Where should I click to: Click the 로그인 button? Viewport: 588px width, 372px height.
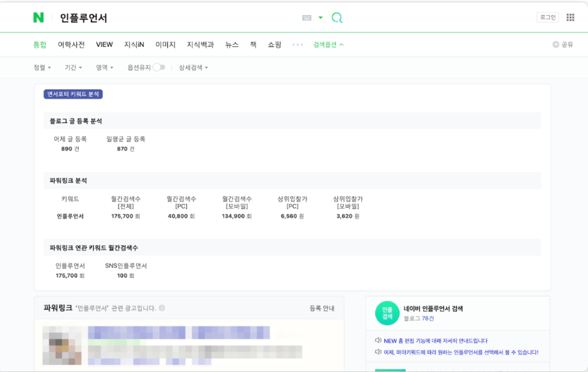pos(548,17)
